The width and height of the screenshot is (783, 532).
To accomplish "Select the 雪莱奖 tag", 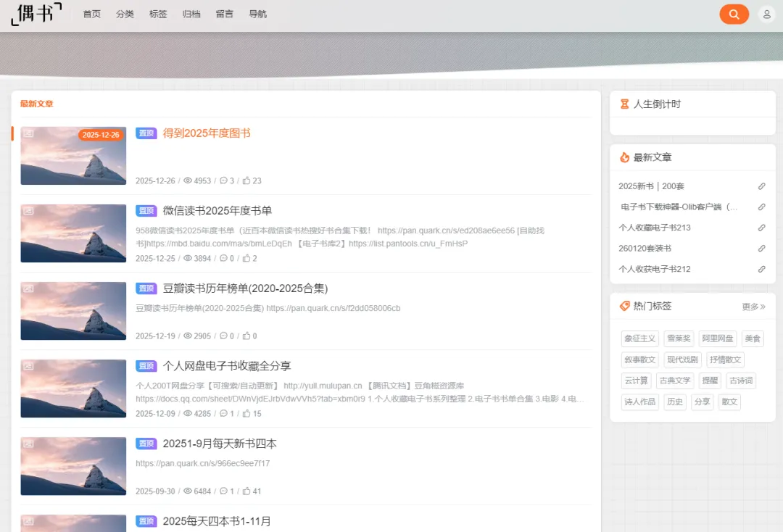I will [679, 338].
